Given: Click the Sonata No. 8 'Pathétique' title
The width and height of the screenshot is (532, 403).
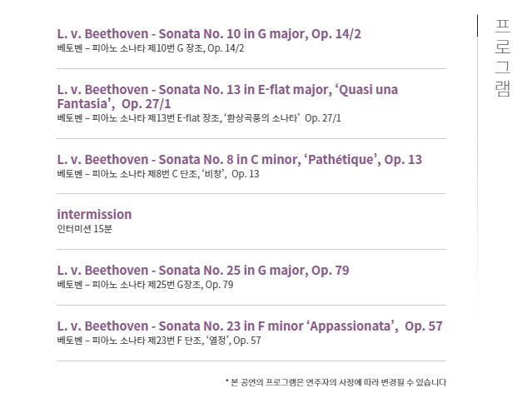Looking at the screenshot, I should click(240, 159).
